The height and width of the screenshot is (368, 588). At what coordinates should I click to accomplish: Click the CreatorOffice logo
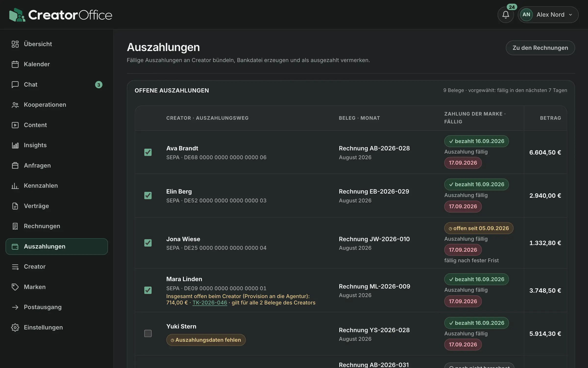pyautogui.click(x=61, y=15)
